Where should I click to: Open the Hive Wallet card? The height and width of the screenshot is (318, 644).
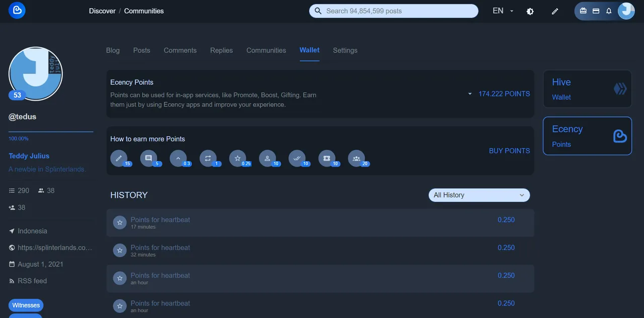tap(587, 89)
